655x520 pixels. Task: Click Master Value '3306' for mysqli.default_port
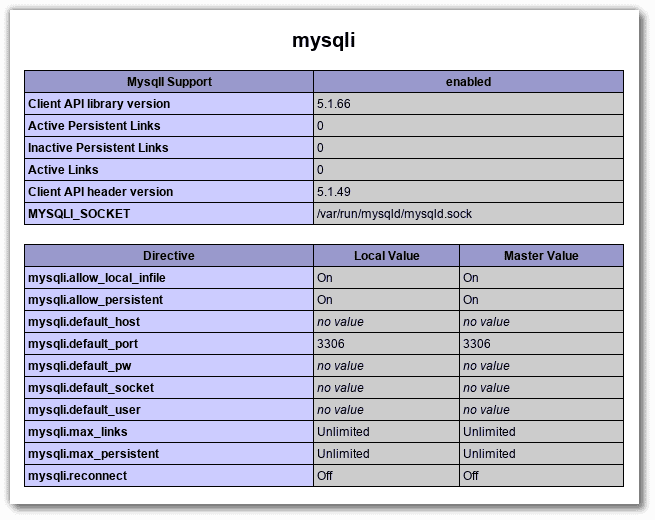(x=477, y=344)
